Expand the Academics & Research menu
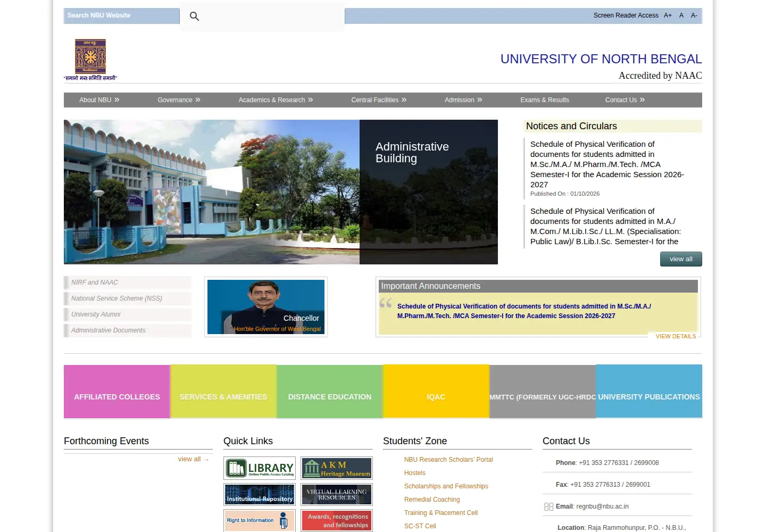This screenshot has height=532, width=766. pyautogui.click(x=276, y=100)
